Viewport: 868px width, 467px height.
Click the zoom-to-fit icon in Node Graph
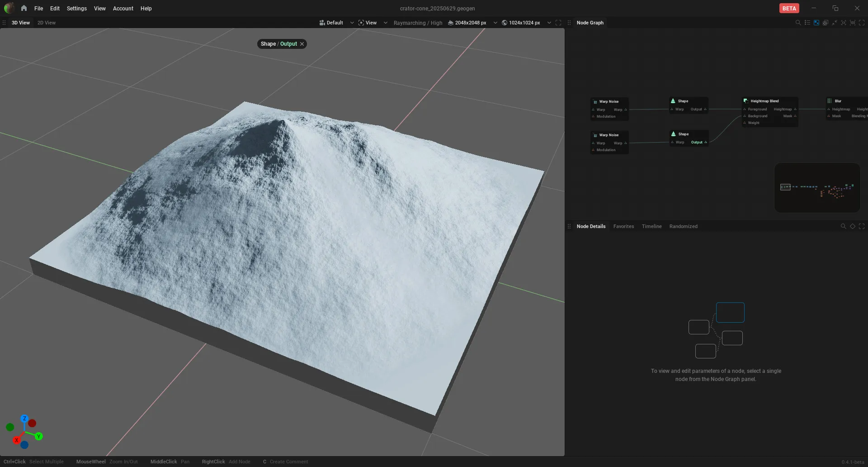pos(844,23)
